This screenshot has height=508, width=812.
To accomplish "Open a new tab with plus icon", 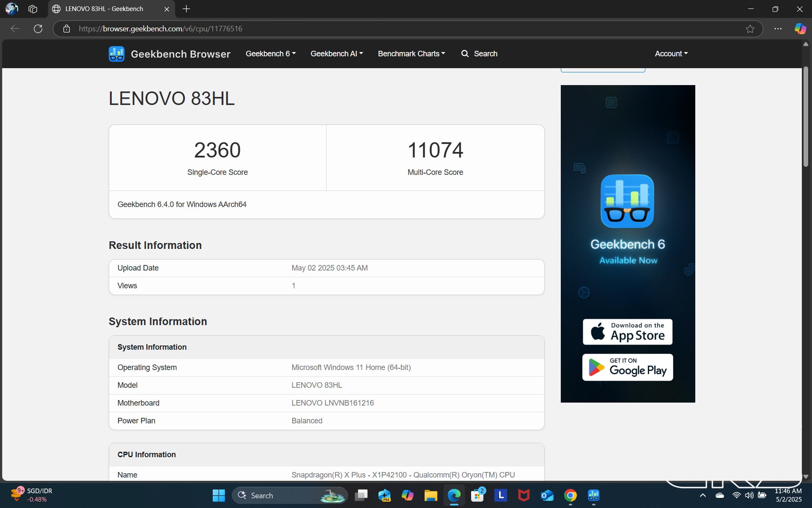I will click(x=187, y=8).
